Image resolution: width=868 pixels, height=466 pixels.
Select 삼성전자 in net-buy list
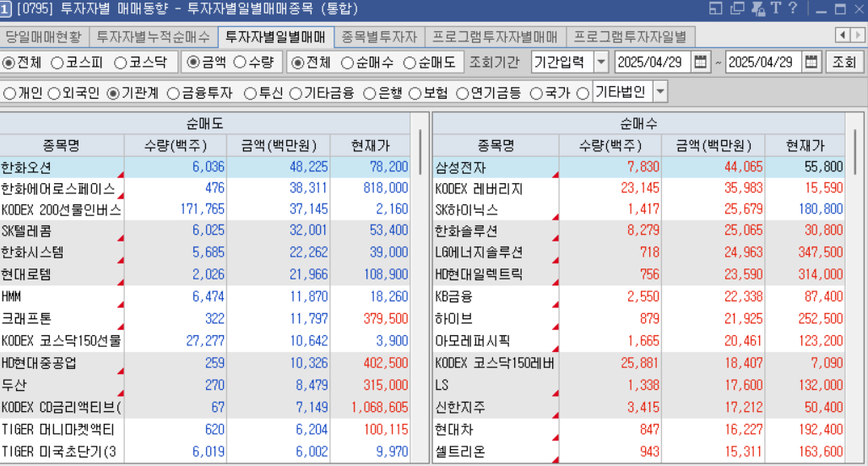[x=639, y=167]
